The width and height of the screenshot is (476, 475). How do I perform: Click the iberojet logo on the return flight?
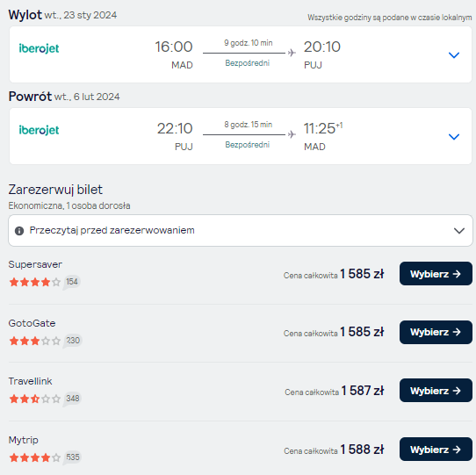point(39,130)
